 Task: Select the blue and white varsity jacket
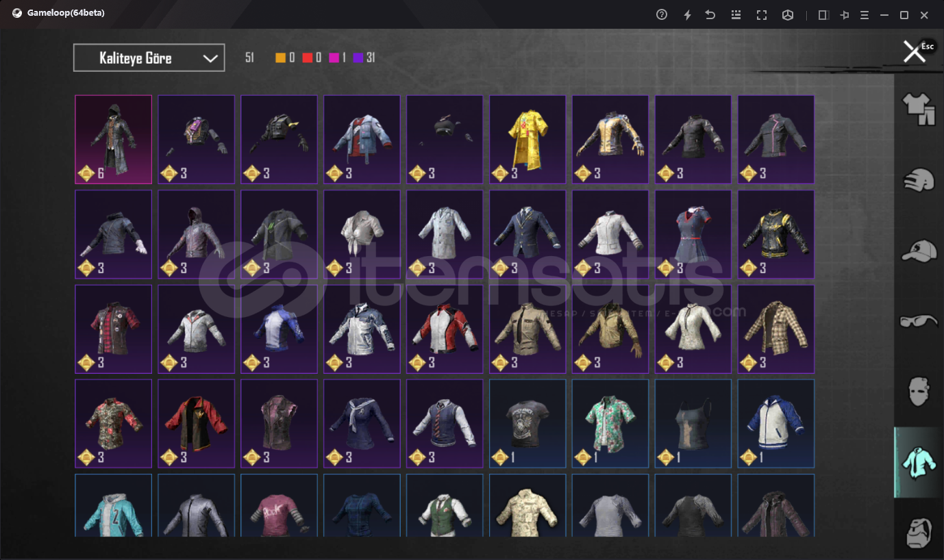pyautogui.click(x=776, y=424)
